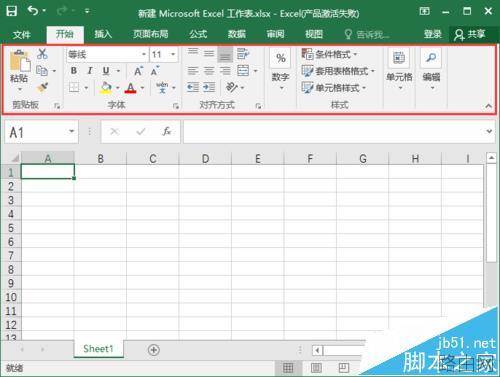
Task: Save the workbook from the quick access toolbar
Action: (x=12, y=11)
